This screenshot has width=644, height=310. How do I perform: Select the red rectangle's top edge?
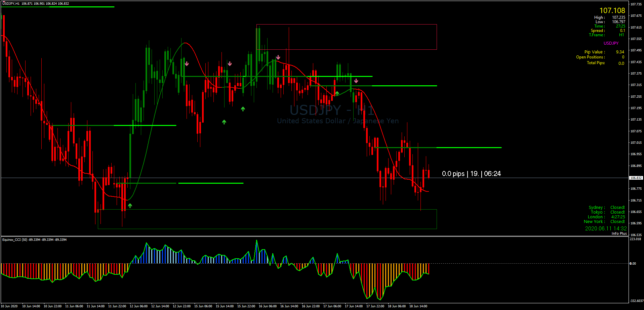pyautogui.click(x=346, y=25)
